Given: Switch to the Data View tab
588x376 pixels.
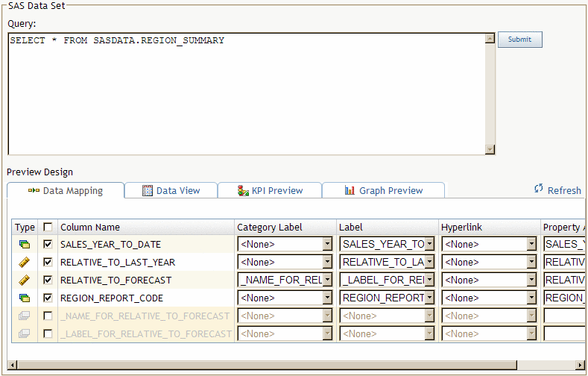Looking at the screenshot, I should pos(171,190).
